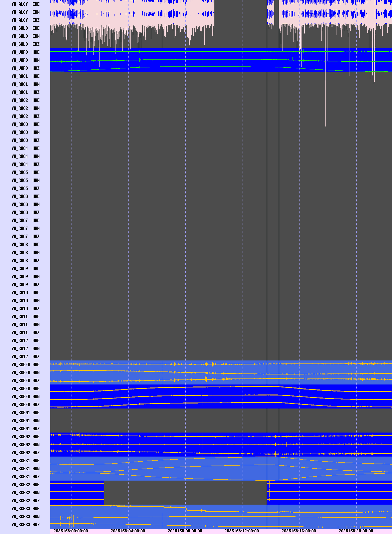Select the YN_BALD EHZ channel label
The image size is (392, 534).
[x=25, y=44]
